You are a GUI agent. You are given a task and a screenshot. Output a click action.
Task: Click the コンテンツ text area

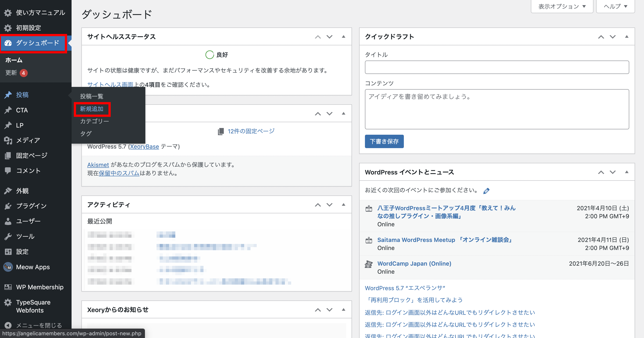[497, 109]
